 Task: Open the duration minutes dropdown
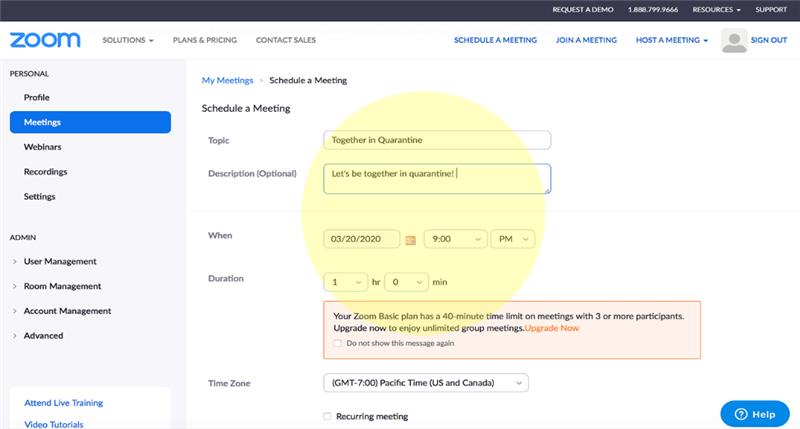(x=406, y=282)
